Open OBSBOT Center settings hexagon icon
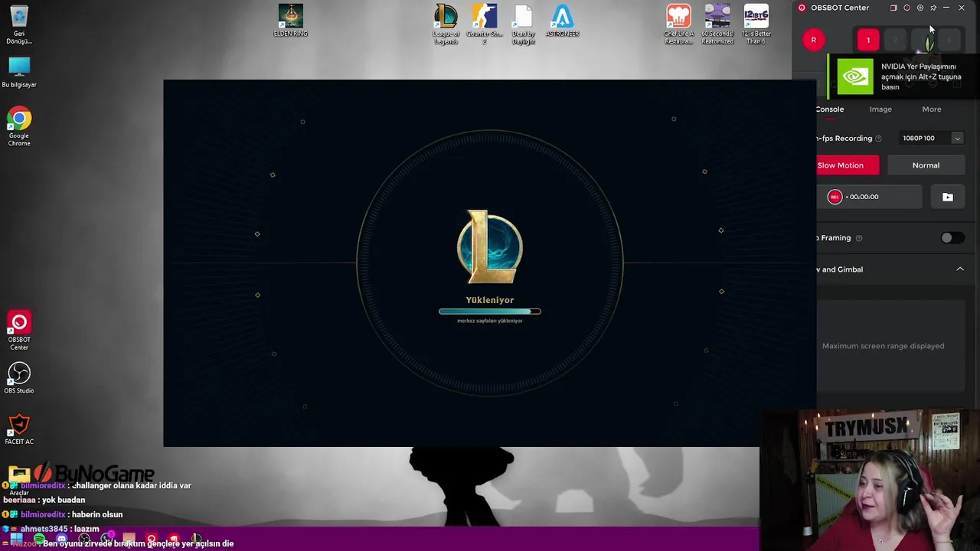The height and width of the screenshot is (551, 980). point(920,8)
